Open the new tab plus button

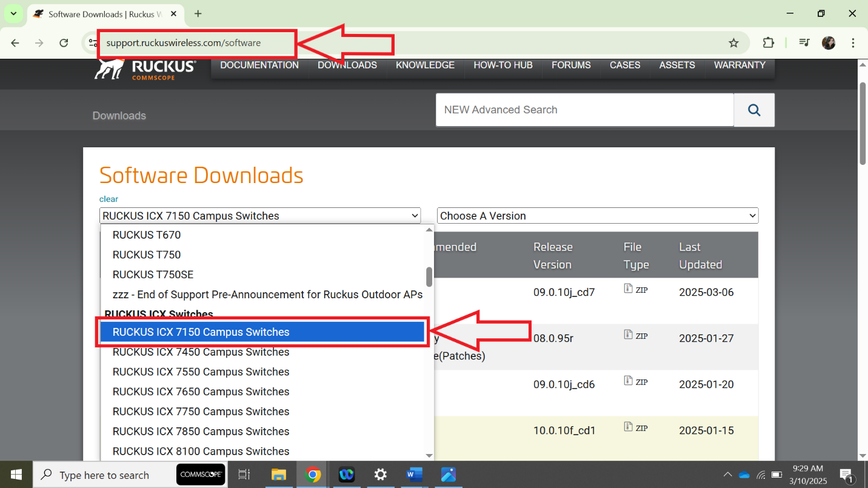pos(198,14)
